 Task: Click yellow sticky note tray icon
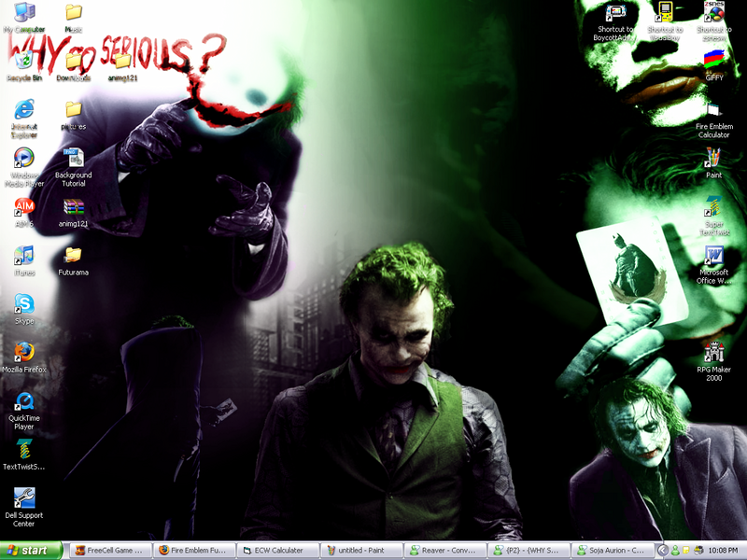pos(686,551)
